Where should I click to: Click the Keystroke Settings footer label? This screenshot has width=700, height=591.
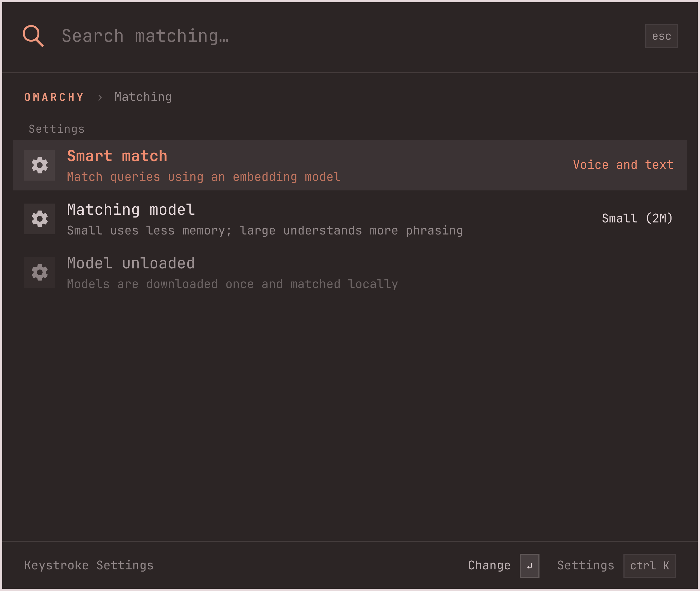click(x=89, y=566)
